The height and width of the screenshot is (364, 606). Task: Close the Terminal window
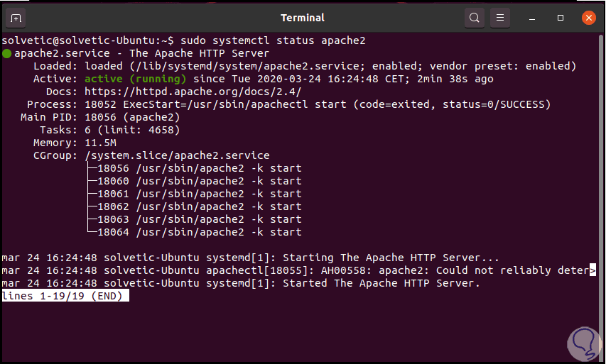(x=588, y=18)
